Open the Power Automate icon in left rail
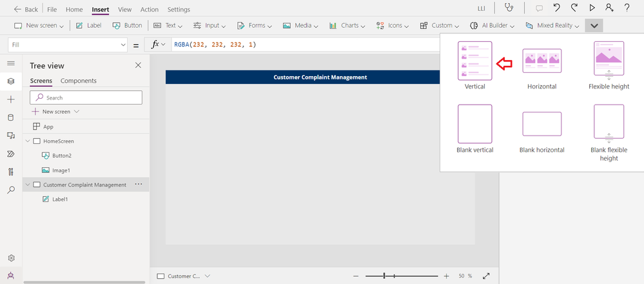This screenshot has width=644, height=284. coord(11,154)
